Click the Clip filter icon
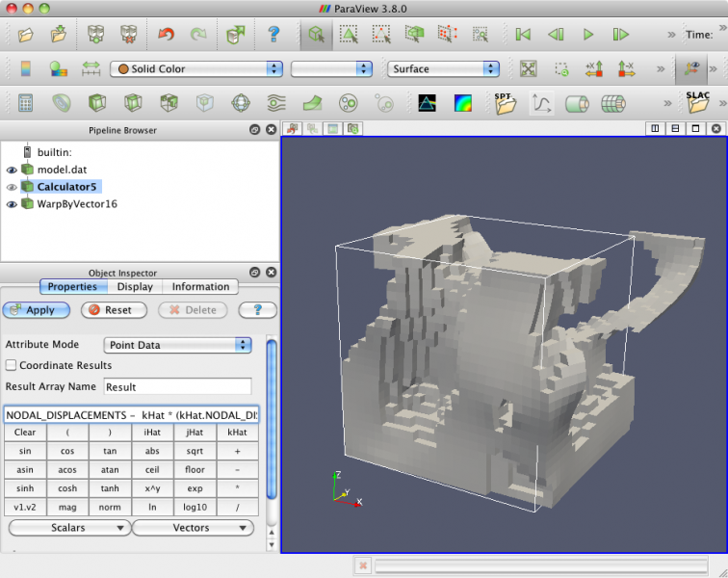This screenshot has height=578, width=728. [97, 103]
